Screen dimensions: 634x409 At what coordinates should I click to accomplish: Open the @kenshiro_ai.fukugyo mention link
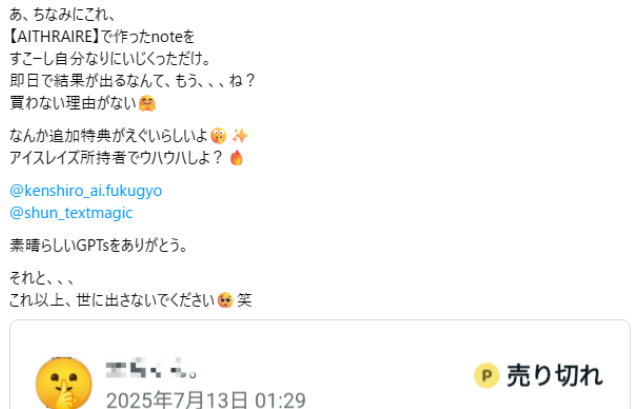coord(86,191)
